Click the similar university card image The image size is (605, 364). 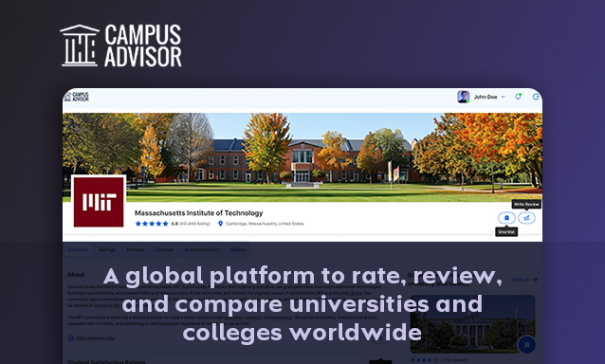(472, 324)
